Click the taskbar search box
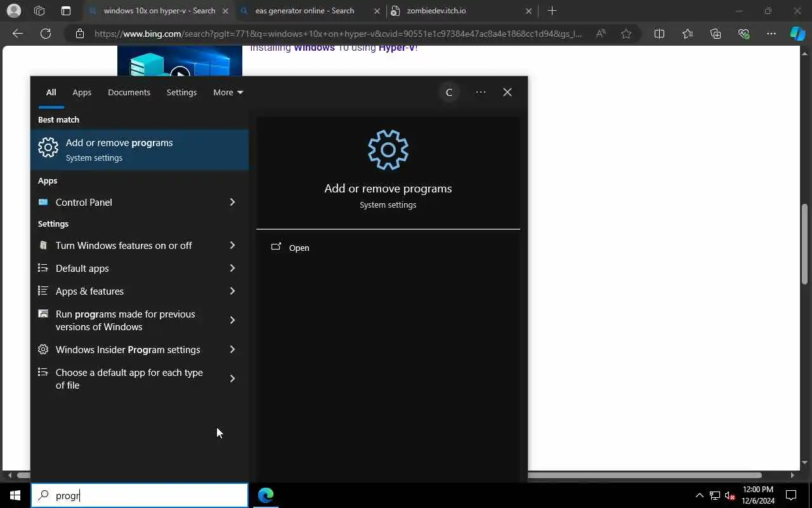The height and width of the screenshot is (508, 812). (x=140, y=495)
